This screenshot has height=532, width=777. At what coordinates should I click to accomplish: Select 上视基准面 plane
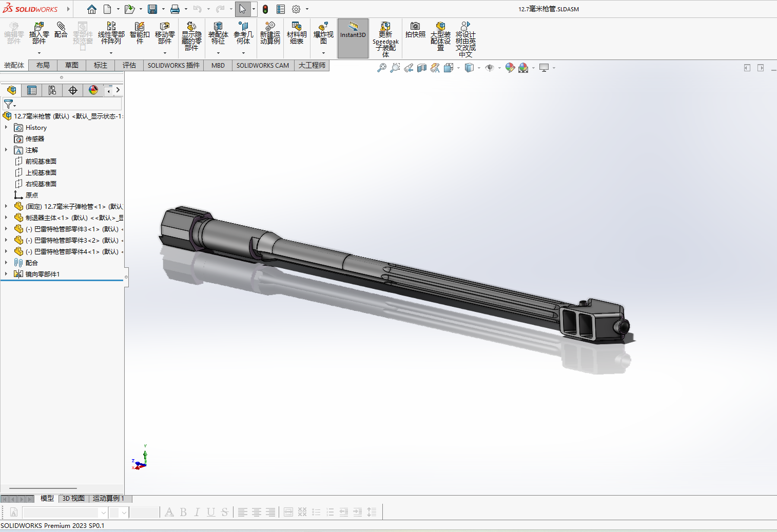[x=41, y=172]
